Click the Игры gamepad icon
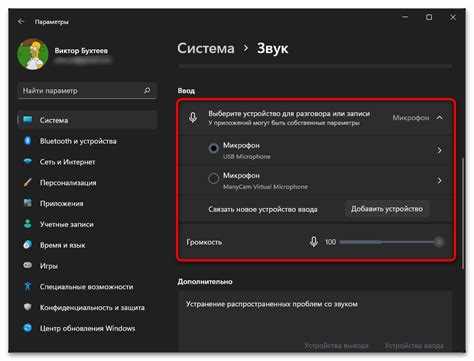Screen dimensions: 474x361 coord(28,265)
